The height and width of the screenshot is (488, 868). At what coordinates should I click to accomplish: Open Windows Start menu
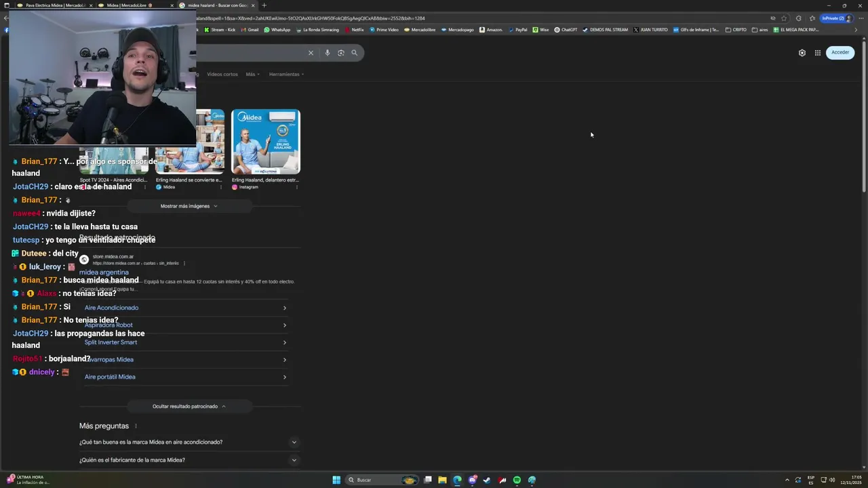[336, 480]
